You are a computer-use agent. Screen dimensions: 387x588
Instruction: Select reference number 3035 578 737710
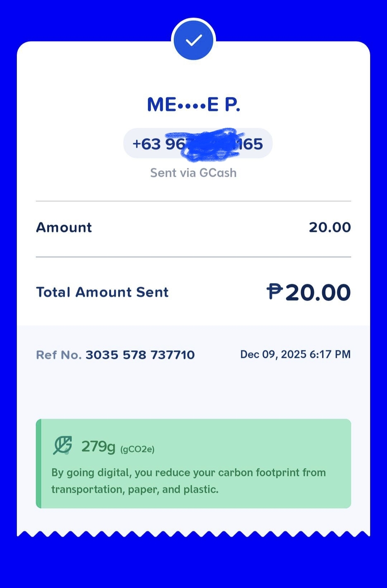click(x=140, y=355)
